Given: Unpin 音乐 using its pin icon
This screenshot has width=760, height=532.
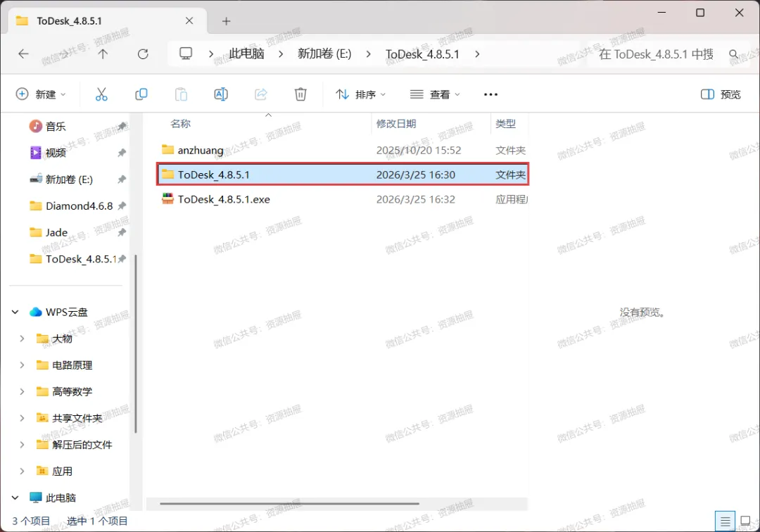Looking at the screenshot, I should 122,127.
